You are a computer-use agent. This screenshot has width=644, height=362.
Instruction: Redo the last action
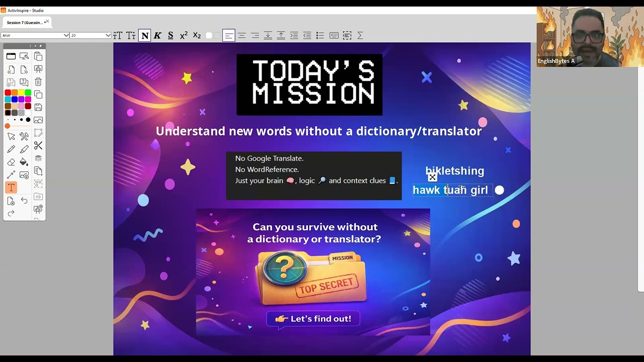pyautogui.click(x=11, y=213)
